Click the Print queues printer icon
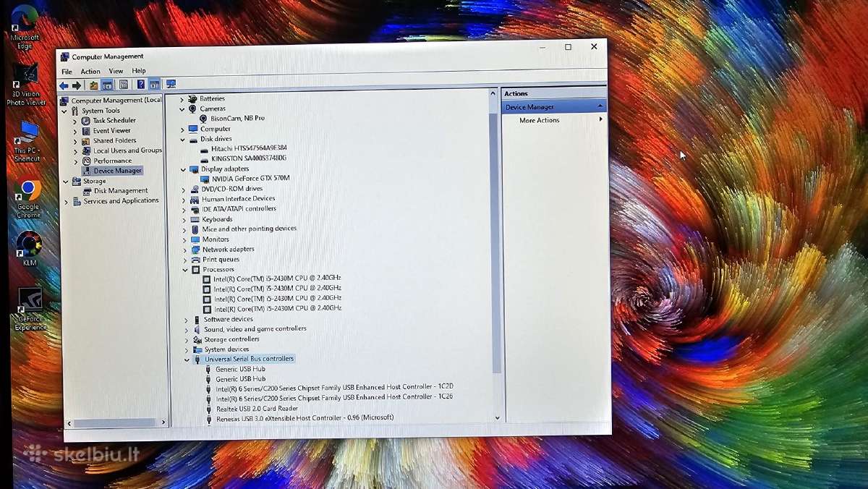 [195, 260]
